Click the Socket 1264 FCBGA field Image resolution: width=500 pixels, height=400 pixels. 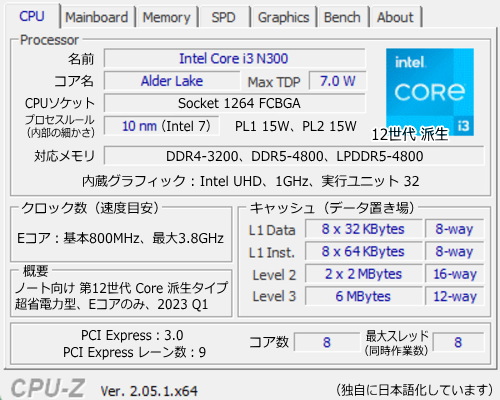tap(234, 103)
